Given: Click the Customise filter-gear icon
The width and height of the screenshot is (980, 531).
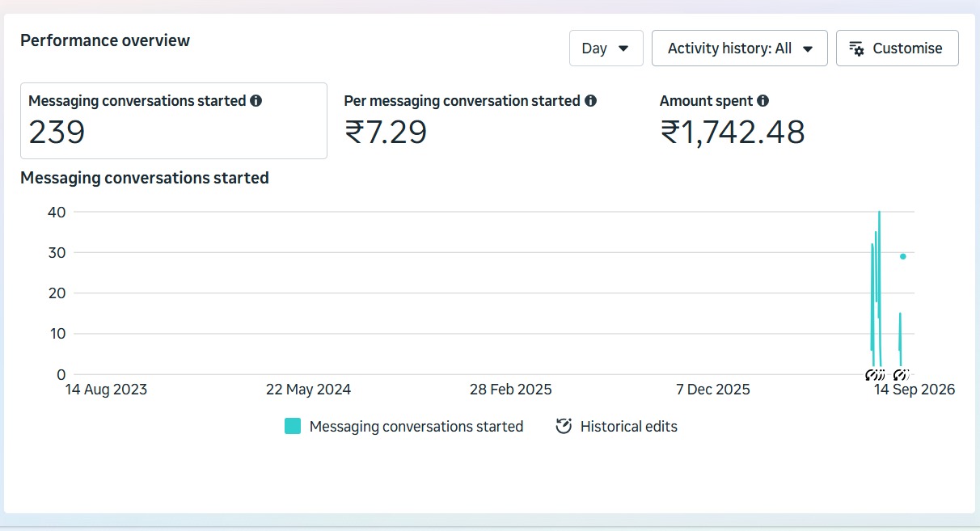Looking at the screenshot, I should (857, 48).
